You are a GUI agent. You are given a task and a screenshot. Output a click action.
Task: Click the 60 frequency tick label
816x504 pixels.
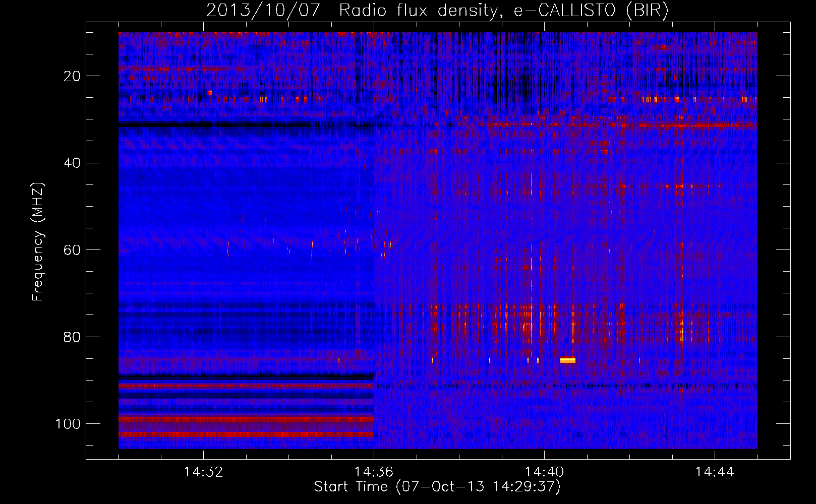72,250
